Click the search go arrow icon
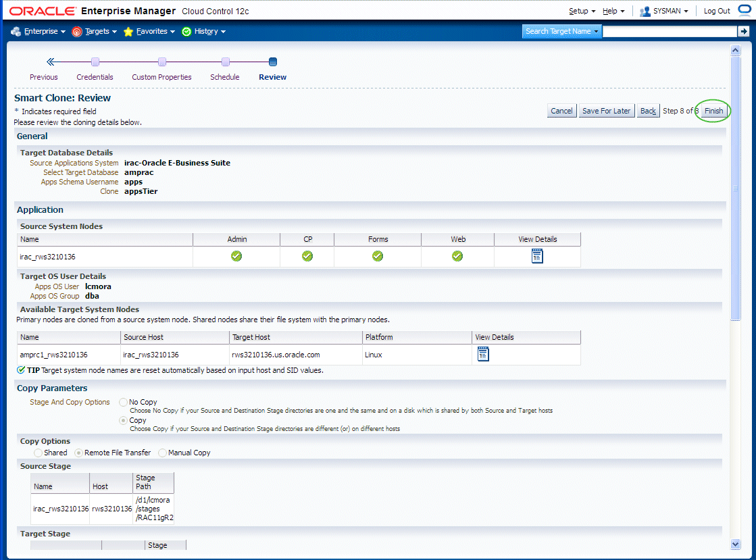The image size is (756, 560). [x=743, y=31]
